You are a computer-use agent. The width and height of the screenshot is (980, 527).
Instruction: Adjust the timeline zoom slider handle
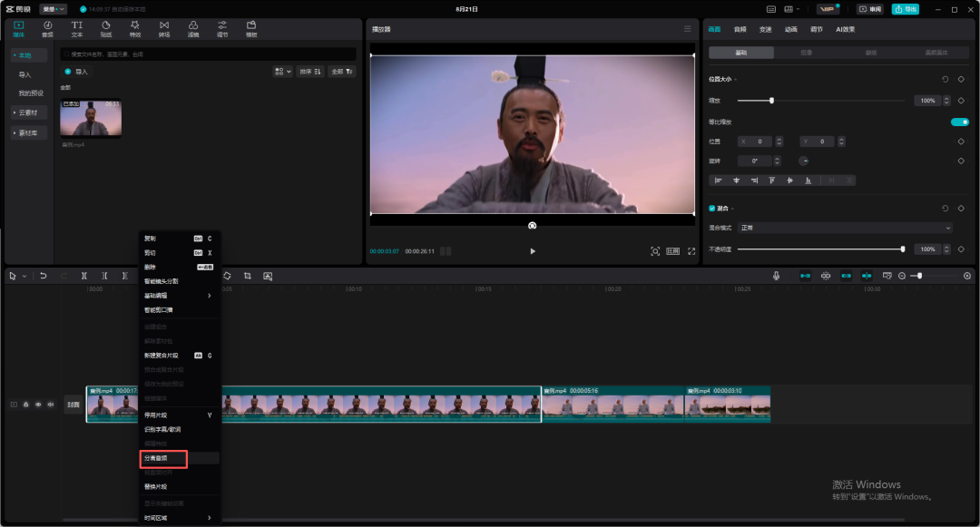point(920,276)
